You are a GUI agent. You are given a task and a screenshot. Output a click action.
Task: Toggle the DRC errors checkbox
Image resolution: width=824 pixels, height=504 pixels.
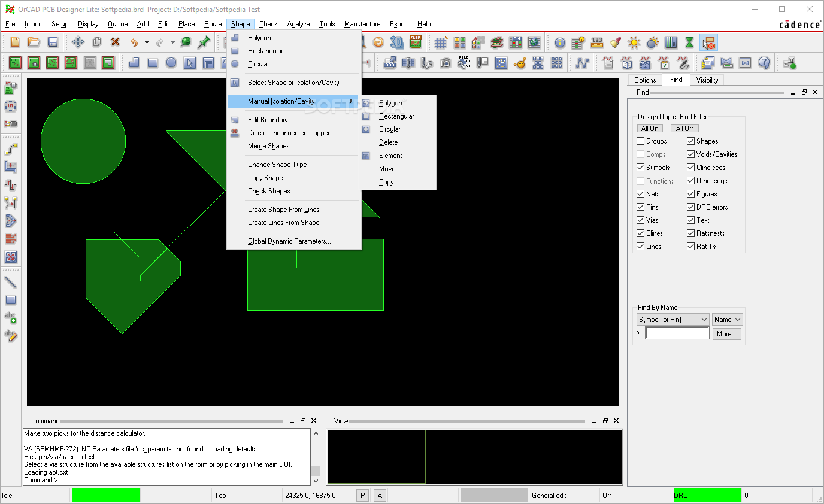(691, 207)
